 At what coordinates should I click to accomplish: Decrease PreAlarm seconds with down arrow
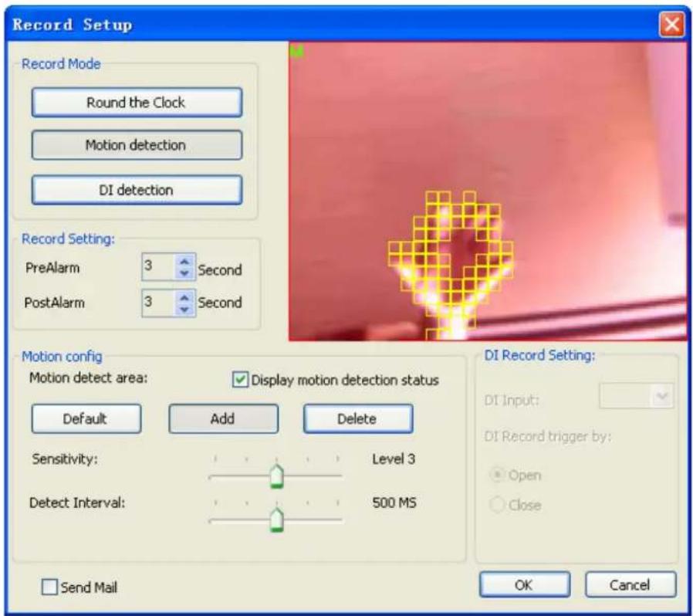pos(184,273)
